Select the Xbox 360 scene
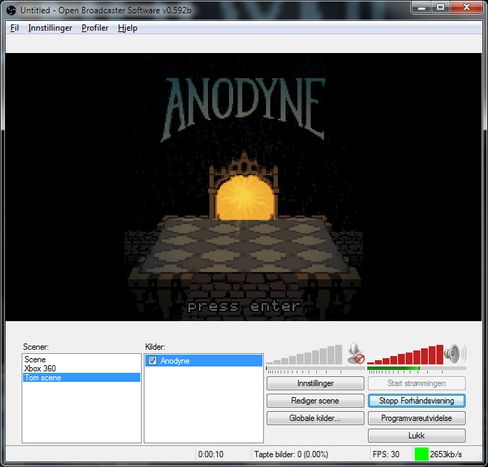The image size is (488, 467). [82, 368]
